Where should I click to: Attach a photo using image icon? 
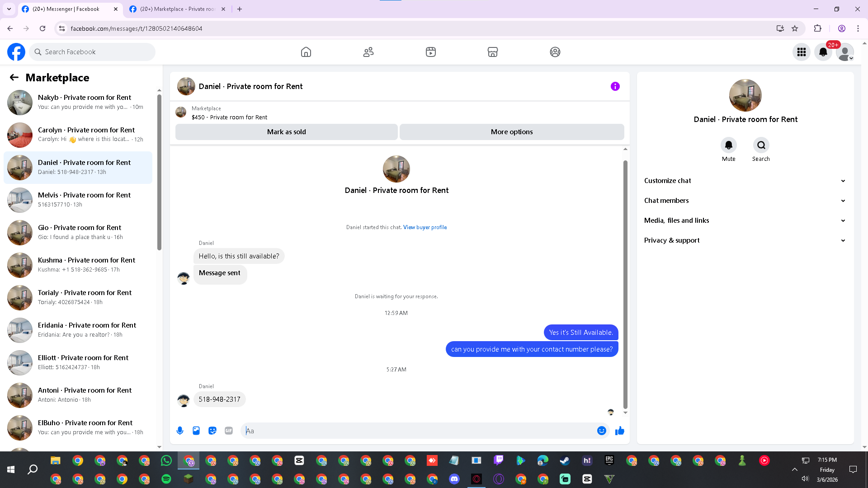[196, 431]
